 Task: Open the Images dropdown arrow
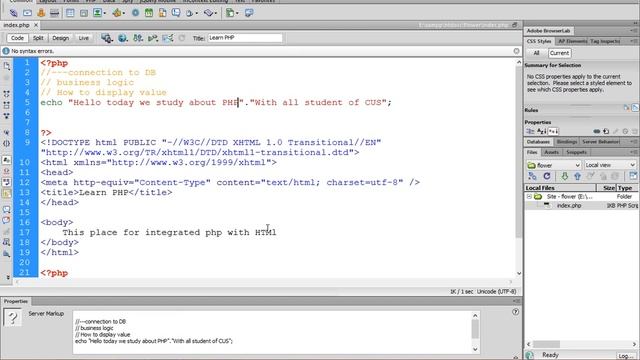(x=105, y=13)
